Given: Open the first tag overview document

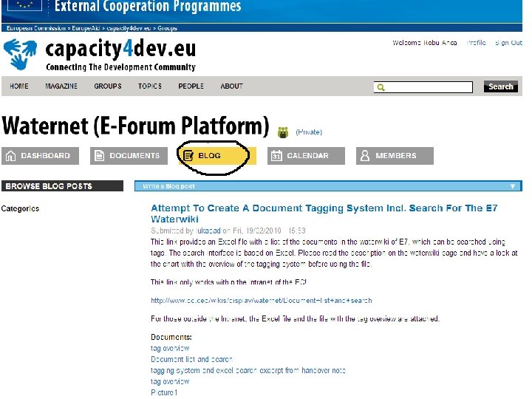Looking at the screenshot, I should coord(170,348).
